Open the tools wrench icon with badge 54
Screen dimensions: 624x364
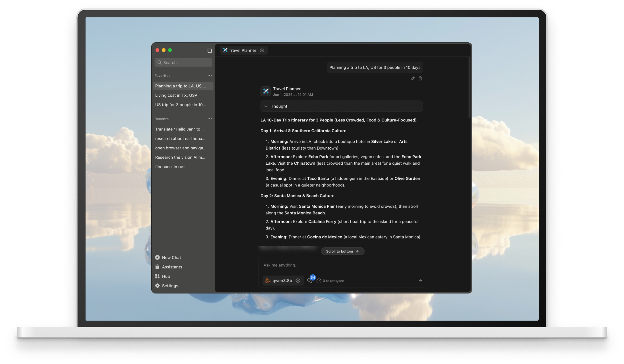[310, 281]
